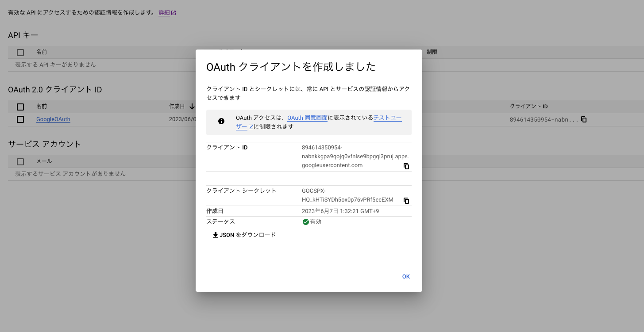Image resolution: width=644 pixels, height=332 pixels.
Task: Click the 有効 status text
Action: (x=316, y=222)
